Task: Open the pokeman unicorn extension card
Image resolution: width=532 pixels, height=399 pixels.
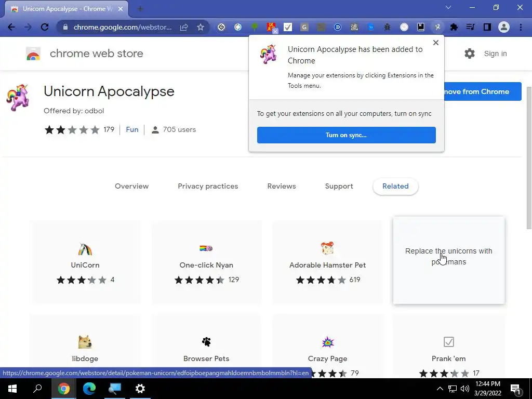Action: click(448, 260)
